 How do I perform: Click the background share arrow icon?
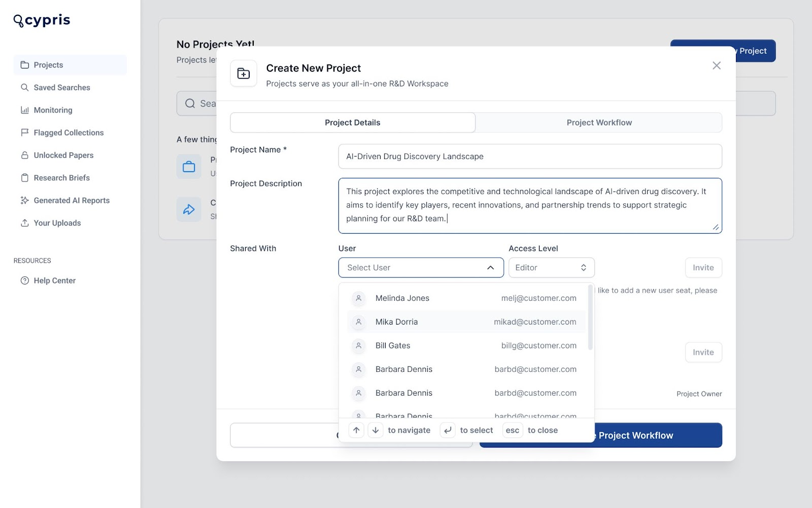coord(189,209)
